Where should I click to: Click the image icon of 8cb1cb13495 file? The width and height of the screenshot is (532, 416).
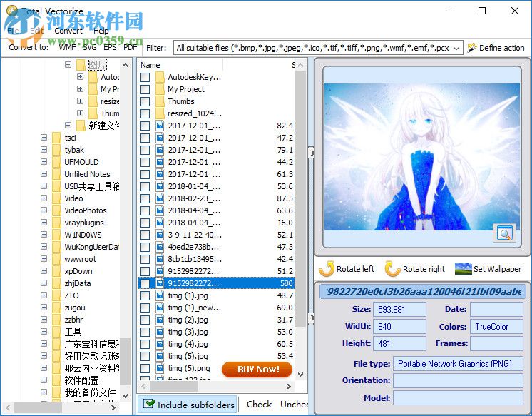160,259
